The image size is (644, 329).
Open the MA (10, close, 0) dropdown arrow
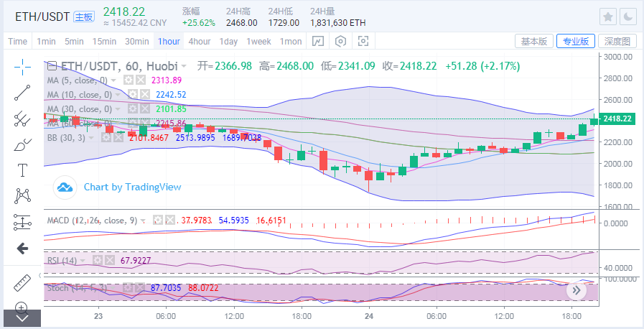pos(118,95)
